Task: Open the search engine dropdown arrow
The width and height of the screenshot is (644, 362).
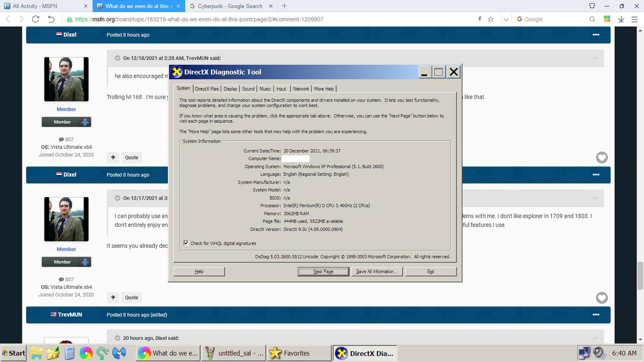Action: (x=506, y=19)
